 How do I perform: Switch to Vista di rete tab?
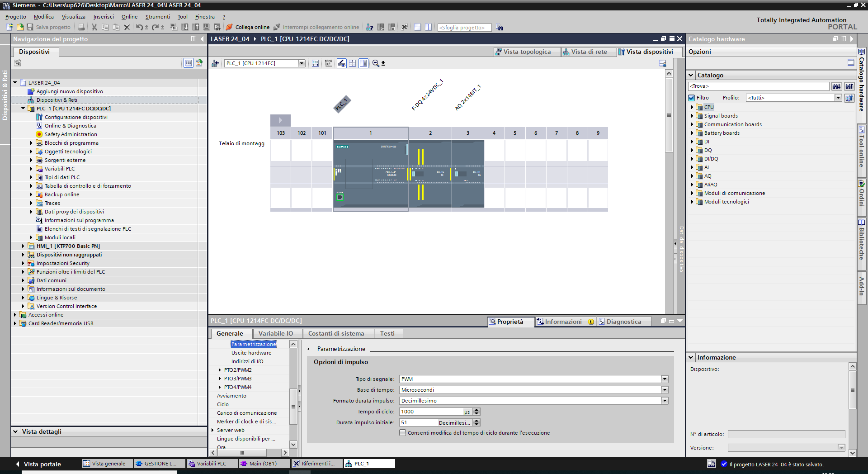(x=588, y=52)
